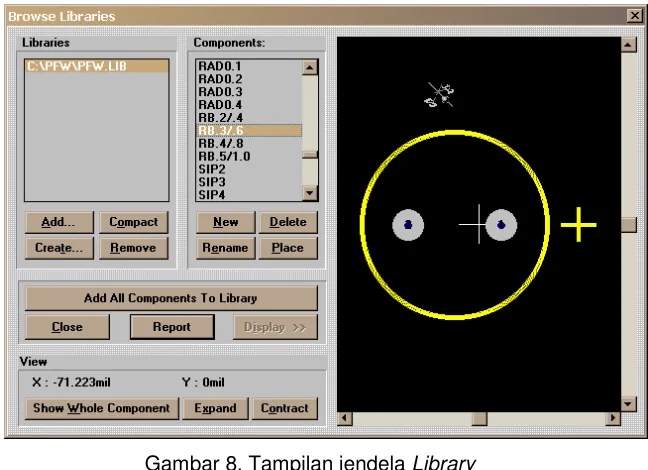Click the New component button
This screenshot has height=470, width=648.
226,222
